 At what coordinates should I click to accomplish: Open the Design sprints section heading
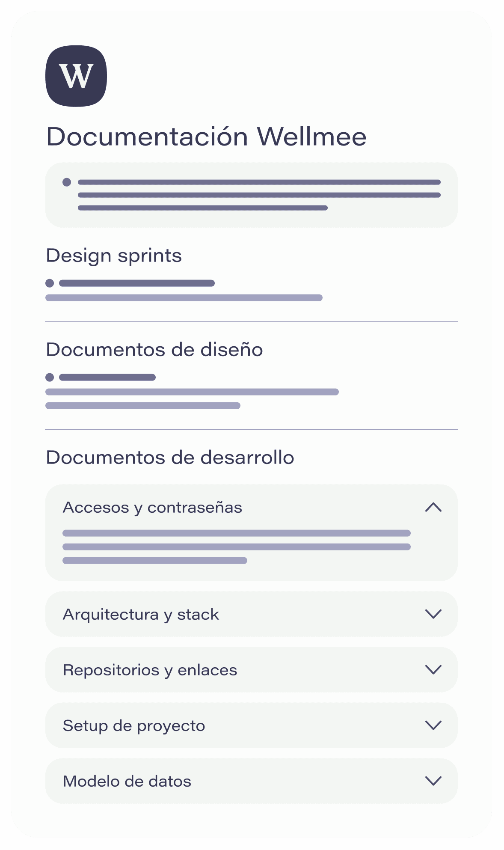coord(114,256)
